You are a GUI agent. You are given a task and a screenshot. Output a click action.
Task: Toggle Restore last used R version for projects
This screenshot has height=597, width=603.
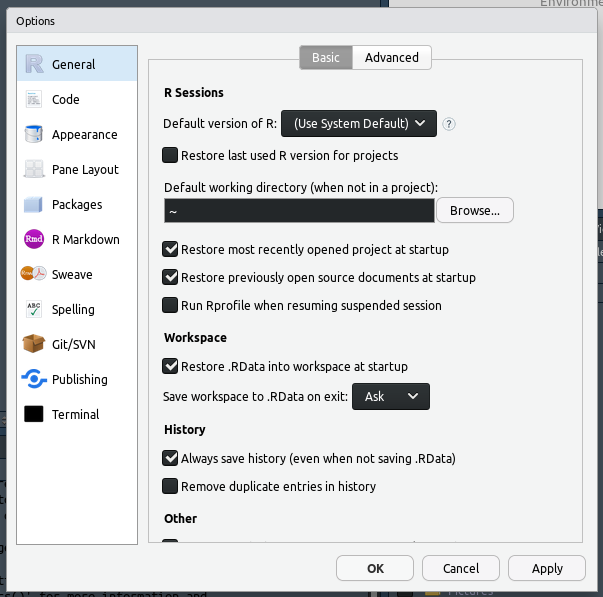[170, 155]
